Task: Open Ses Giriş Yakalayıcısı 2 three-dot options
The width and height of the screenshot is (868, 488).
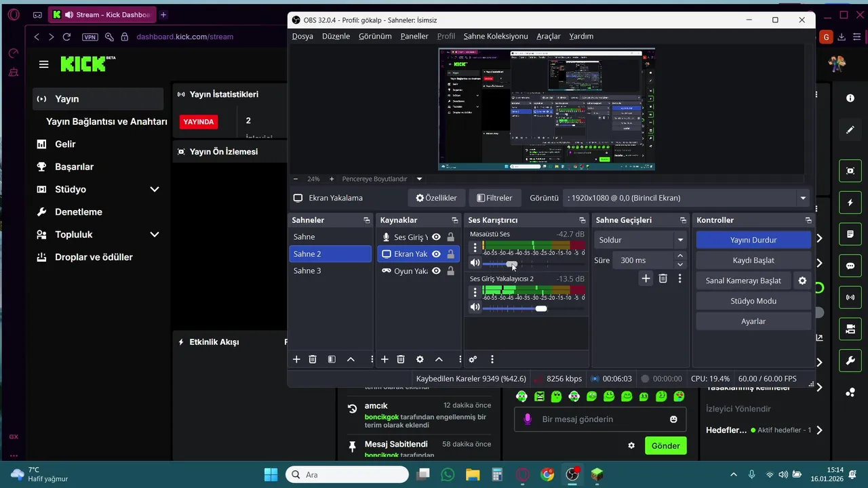Action: pyautogui.click(x=475, y=293)
